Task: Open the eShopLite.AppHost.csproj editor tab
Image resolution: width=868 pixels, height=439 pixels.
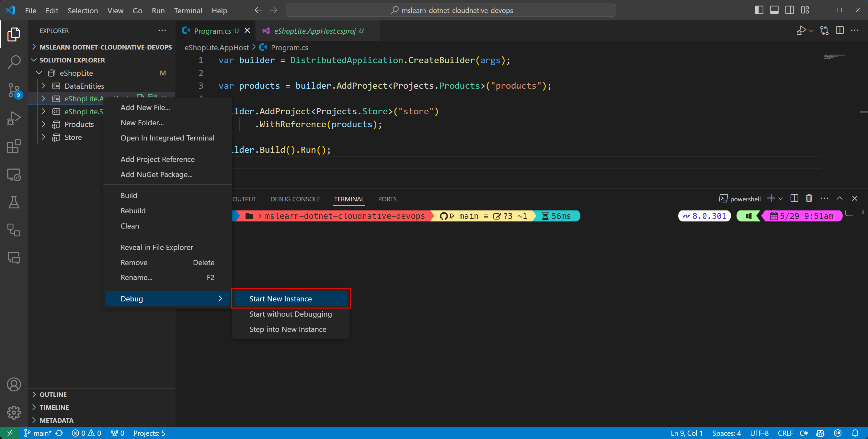Action: point(317,31)
